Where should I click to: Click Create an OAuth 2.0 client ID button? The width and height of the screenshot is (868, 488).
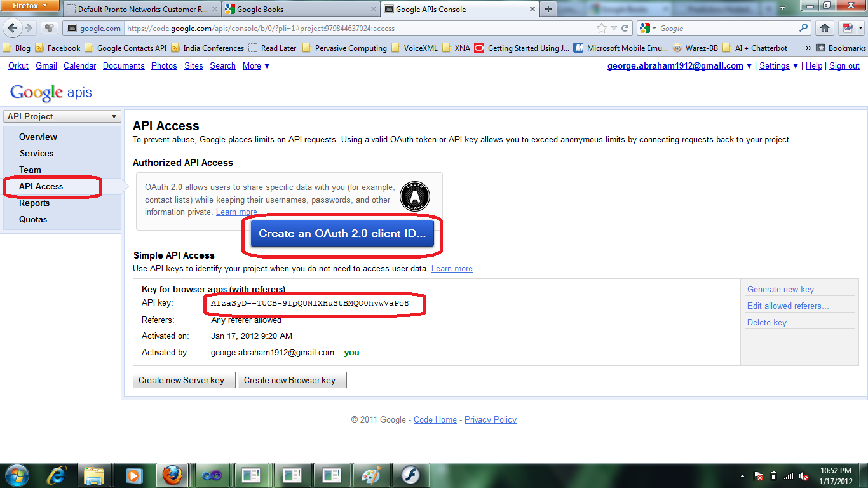pos(342,233)
